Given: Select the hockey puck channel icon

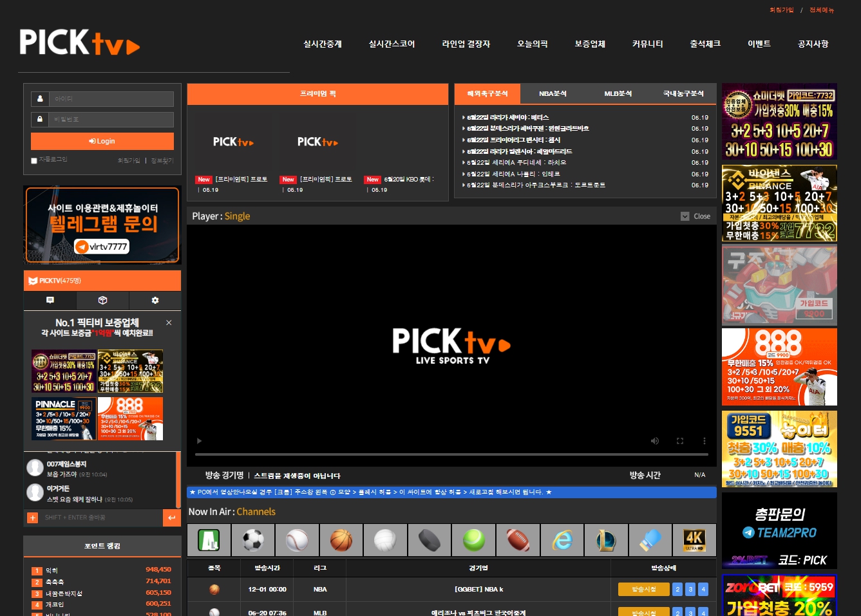Looking at the screenshot, I should coord(430,540).
